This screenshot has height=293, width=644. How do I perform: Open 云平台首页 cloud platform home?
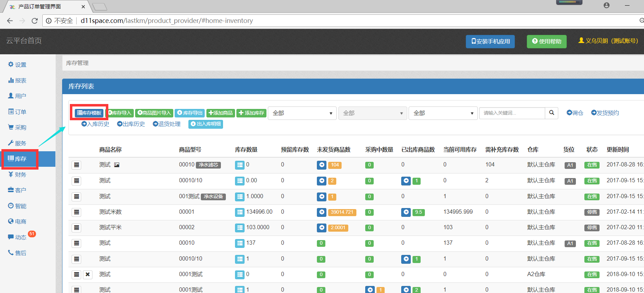(x=24, y=41)
